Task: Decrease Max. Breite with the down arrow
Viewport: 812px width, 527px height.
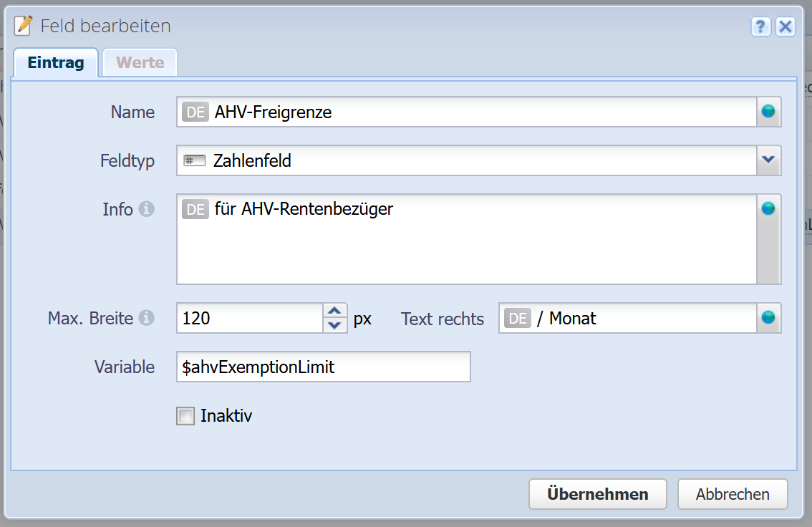Action: coord(334,325)
